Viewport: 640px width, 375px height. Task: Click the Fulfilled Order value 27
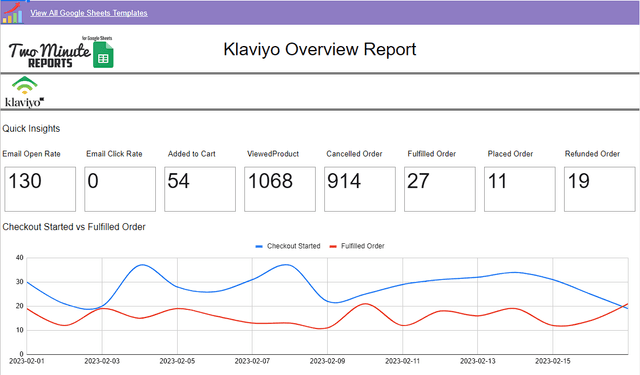point(418,181)
